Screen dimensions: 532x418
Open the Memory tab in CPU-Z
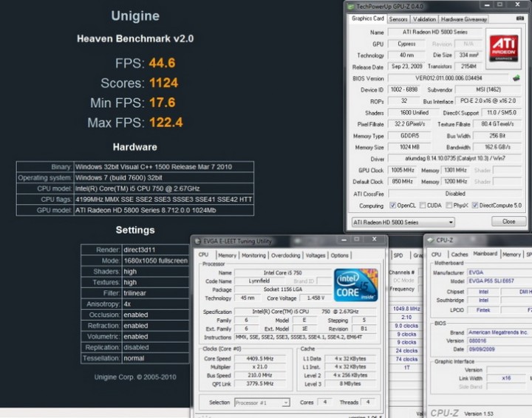[x=511, y=254]
